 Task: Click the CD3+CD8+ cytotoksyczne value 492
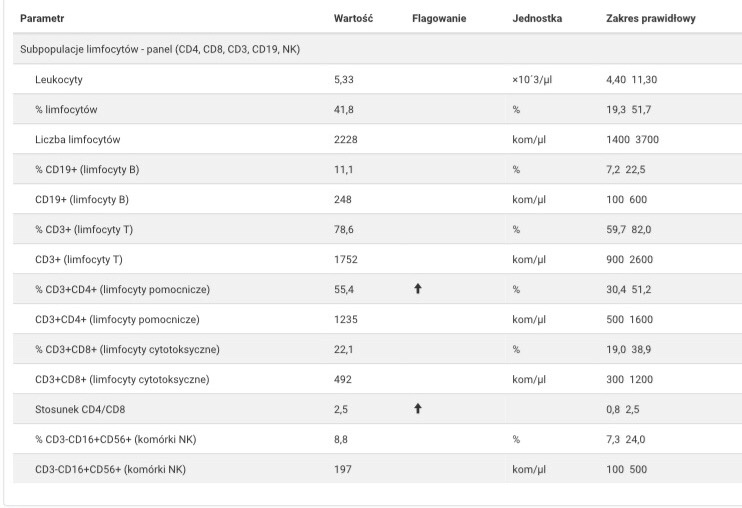coord(343,379)
